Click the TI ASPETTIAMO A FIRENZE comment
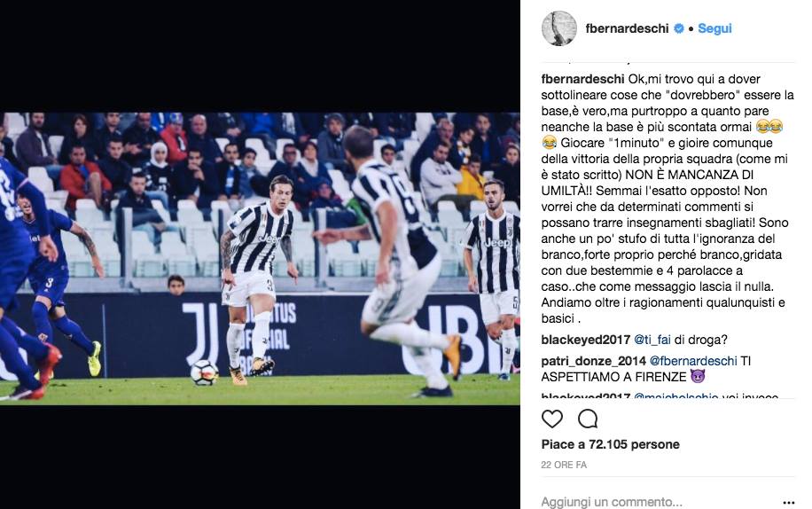 click(645, 369)
